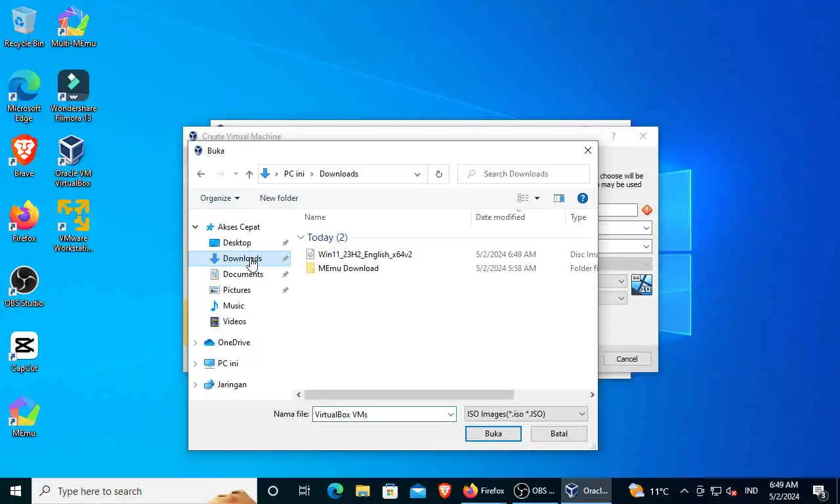Launch Edge from the taskbar
840x504 pixels.
(x=335, y=491)
